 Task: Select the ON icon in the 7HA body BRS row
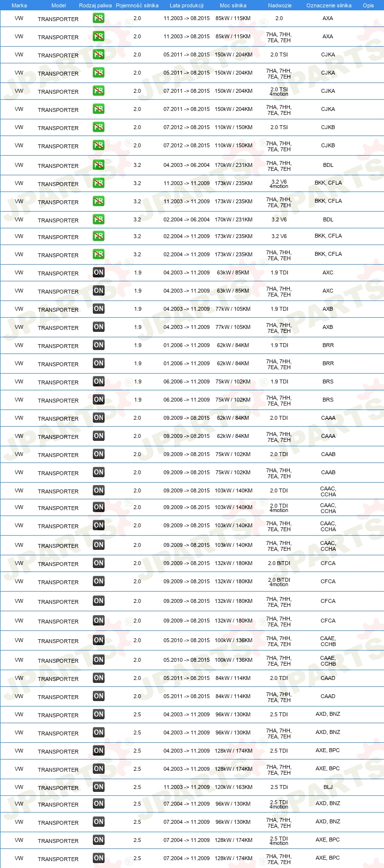tap(99, 400)
